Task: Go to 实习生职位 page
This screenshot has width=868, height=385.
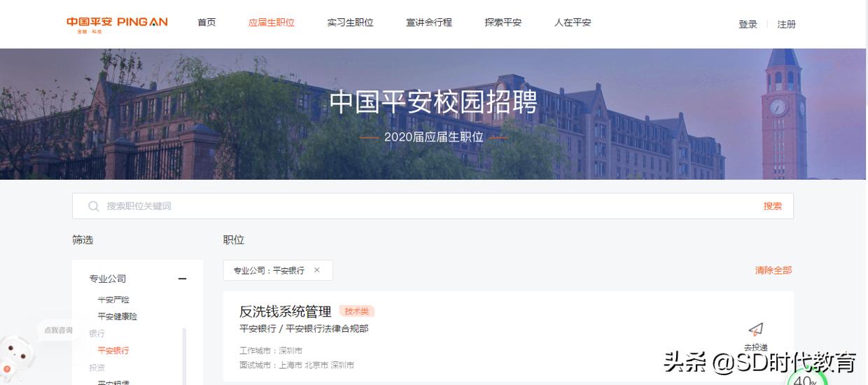Action: click(x=350, y=22)
